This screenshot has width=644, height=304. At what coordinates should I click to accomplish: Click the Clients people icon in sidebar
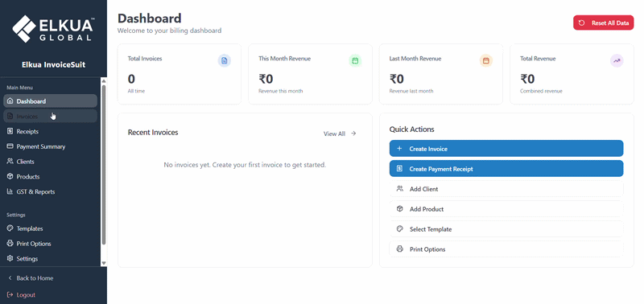[10, 162]
